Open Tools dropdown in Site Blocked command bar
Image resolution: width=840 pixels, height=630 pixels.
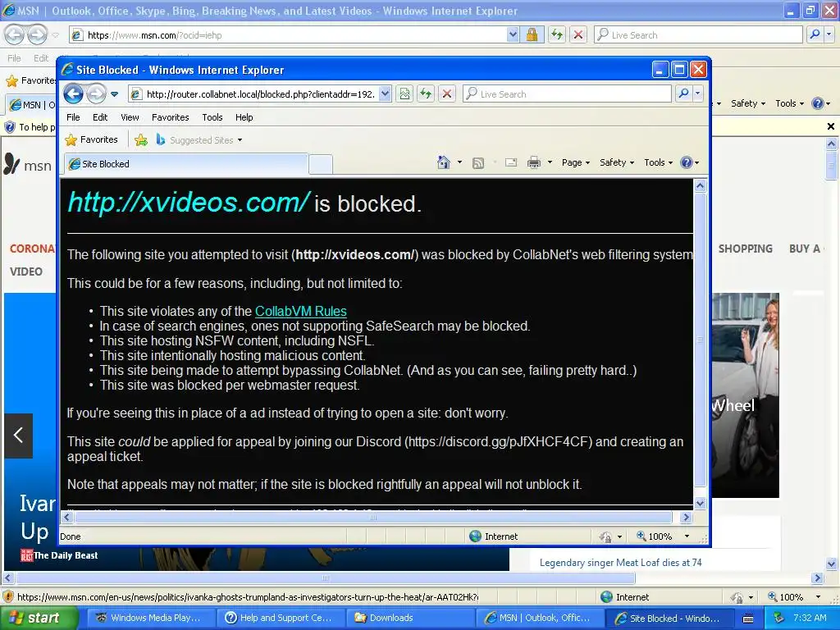coord(658,162)
